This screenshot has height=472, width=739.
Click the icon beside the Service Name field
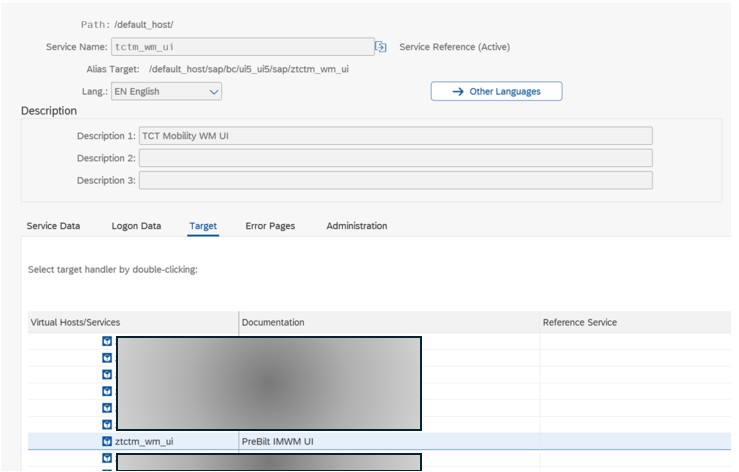[380, 47]
